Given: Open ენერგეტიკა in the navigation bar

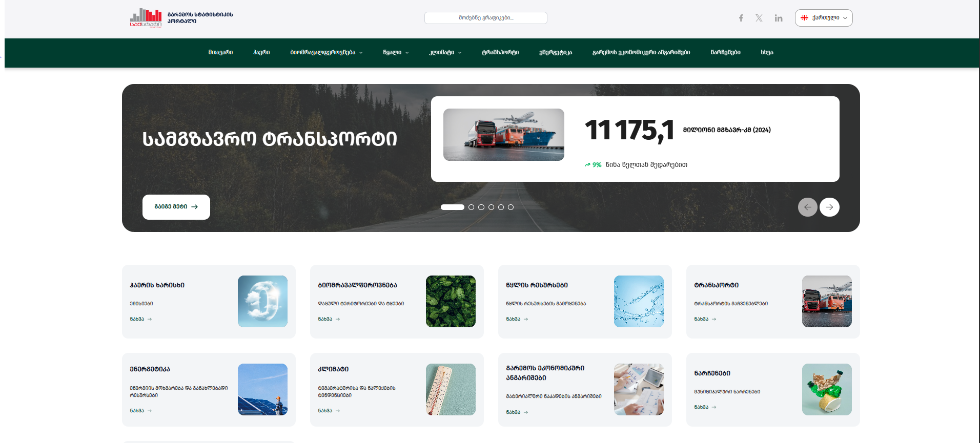Looking at the screenshot, I should (x=556, y=53).
